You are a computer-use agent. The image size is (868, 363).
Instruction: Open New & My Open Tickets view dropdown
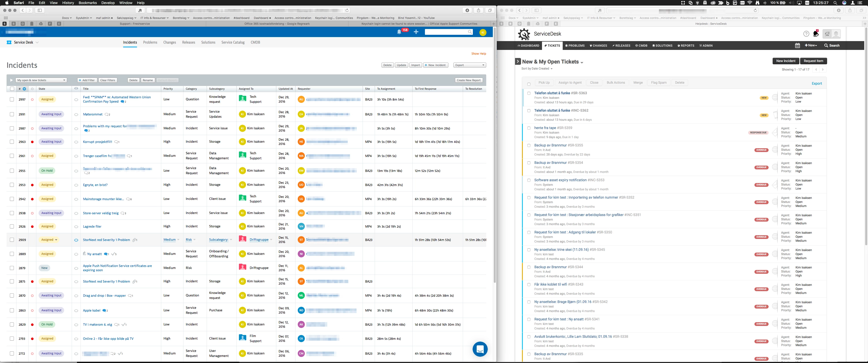[x=582, y=63]
